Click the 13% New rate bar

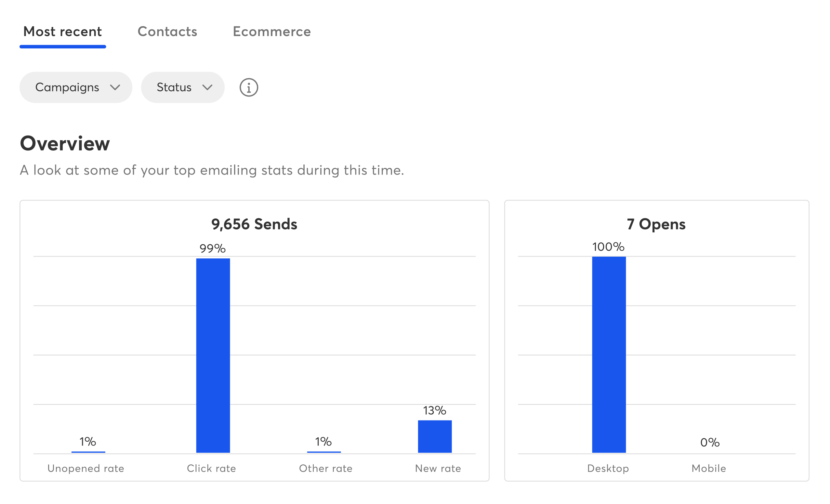pos(435,436)
